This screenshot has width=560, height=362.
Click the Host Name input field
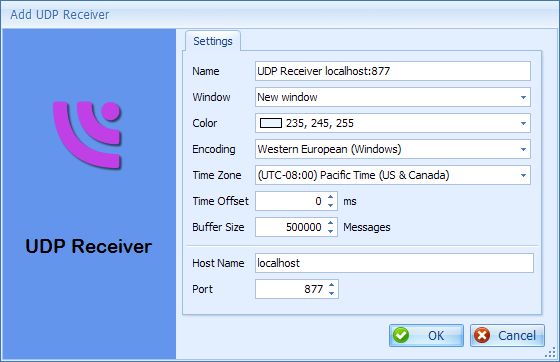tap(394, 263)
